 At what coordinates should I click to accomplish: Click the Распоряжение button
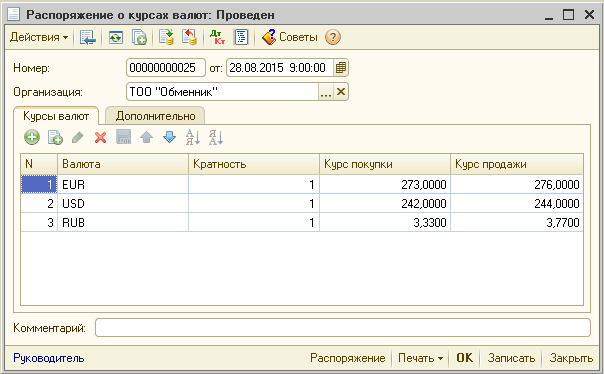pos(347,358)
